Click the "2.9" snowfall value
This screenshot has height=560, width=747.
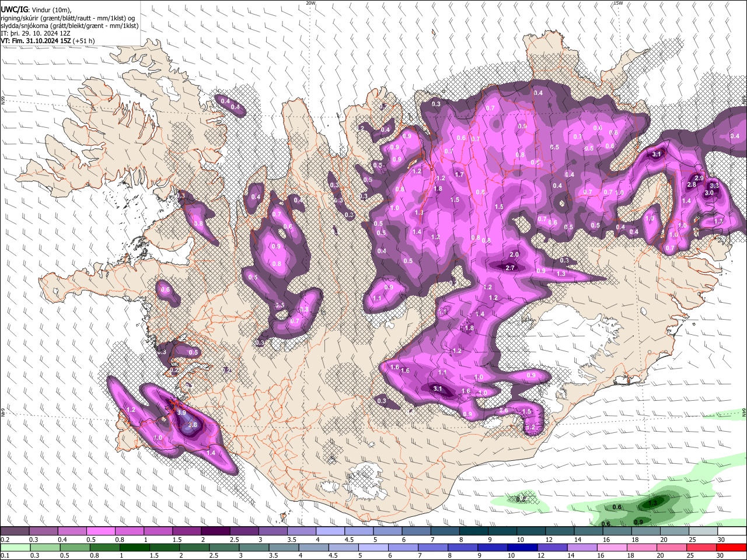pos(699,178)
